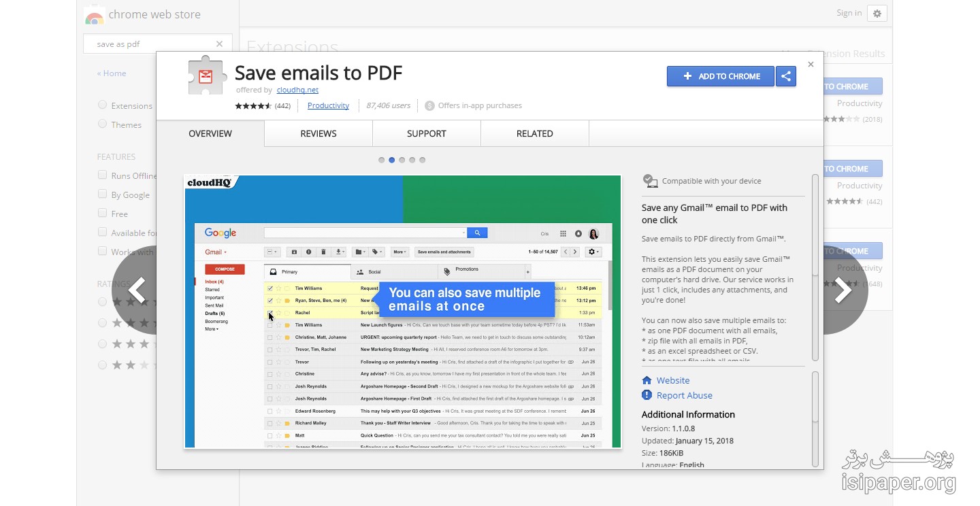This screenshot has width=980, height=506.
Task: Open the cloudhq.net developer link
Action: [x=297, y=90]
